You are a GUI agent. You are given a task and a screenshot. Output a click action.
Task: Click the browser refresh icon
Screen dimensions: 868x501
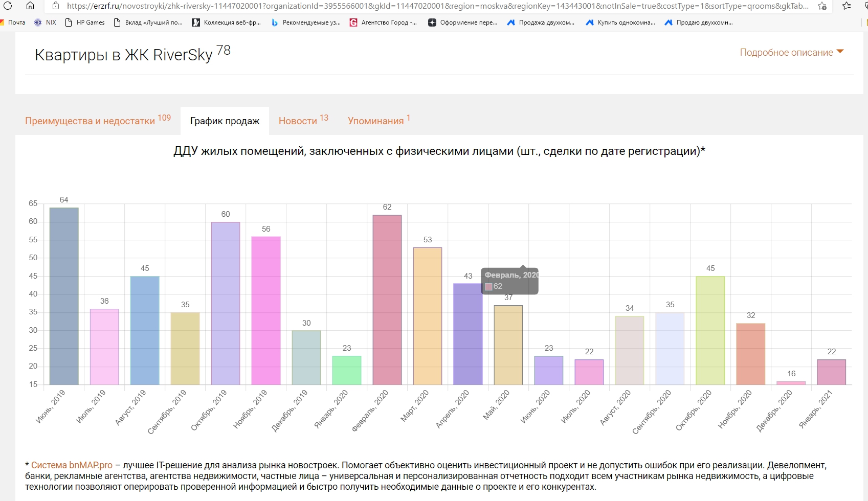[x=8, y=6]
